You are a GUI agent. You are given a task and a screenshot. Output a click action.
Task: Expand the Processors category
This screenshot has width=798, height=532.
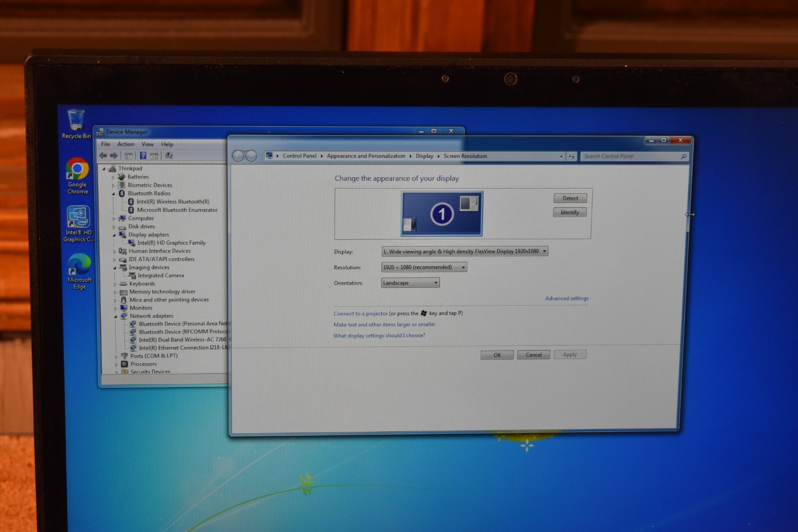click(x=116, y=364)
